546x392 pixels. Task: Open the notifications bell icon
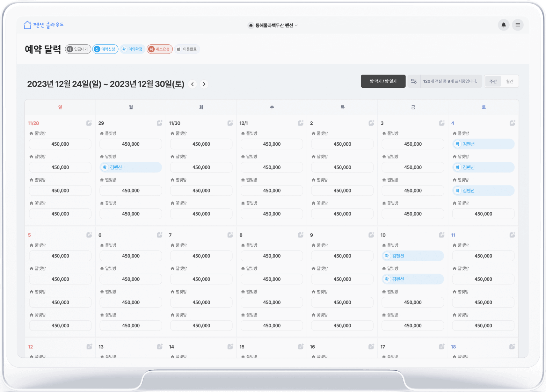coord(504,25)
